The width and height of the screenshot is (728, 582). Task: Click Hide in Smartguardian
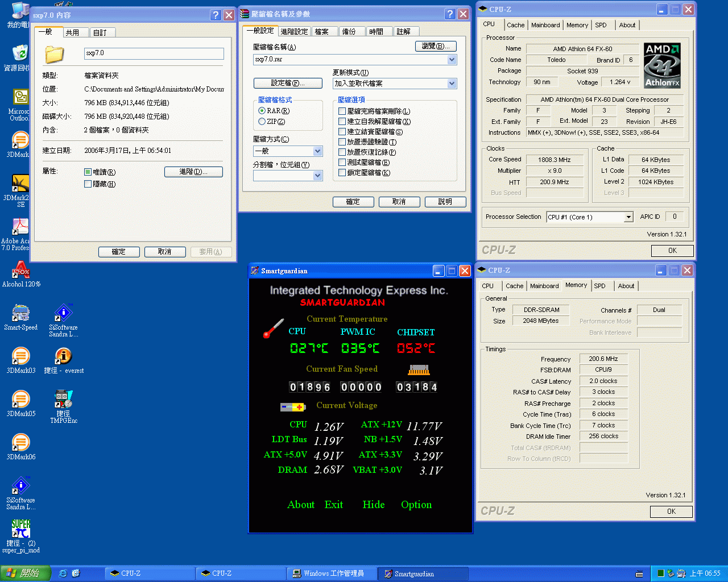[x=374, y=505]
